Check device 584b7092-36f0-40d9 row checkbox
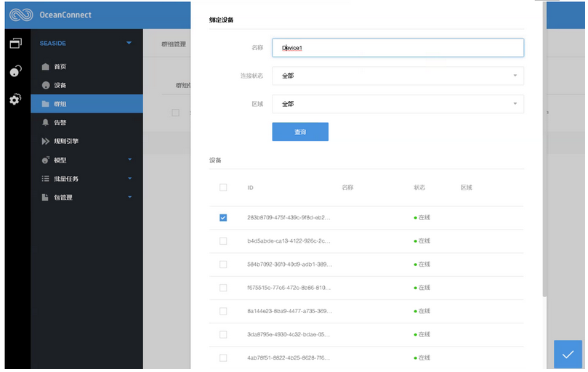 223,264
